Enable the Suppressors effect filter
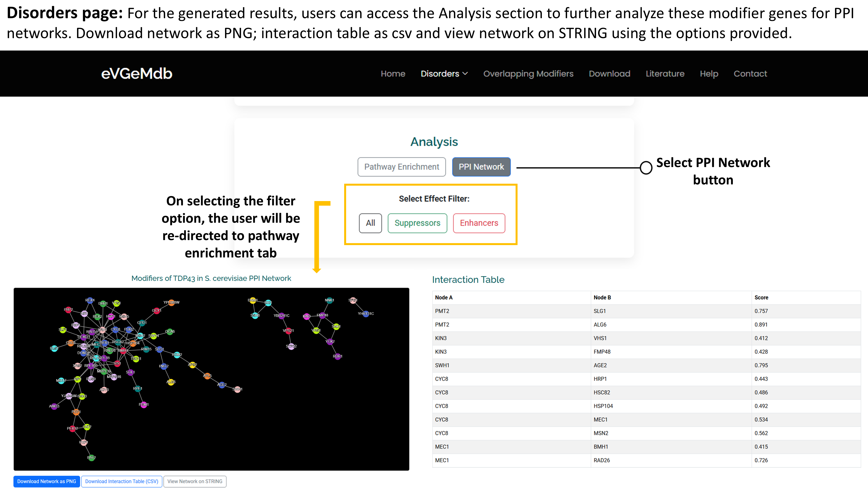Screen dimensions: 868x488 [x=417, y=223]
